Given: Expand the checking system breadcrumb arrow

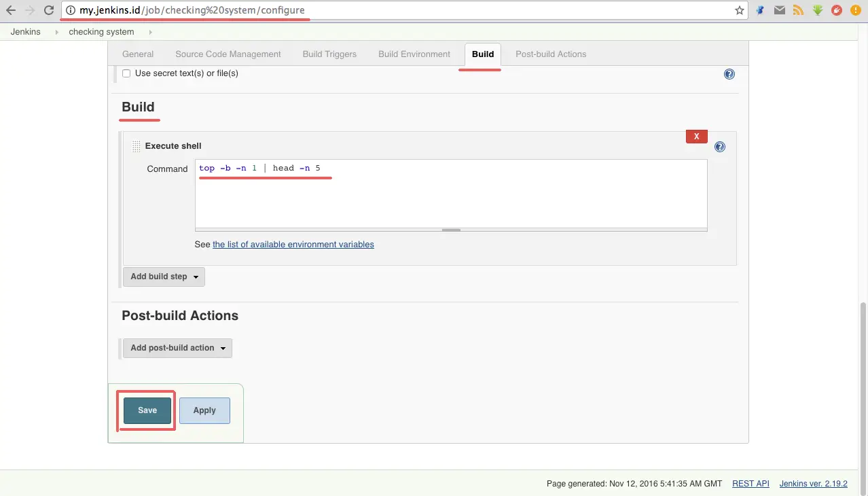Looking at the screenshot, I should tap(150, 32).
